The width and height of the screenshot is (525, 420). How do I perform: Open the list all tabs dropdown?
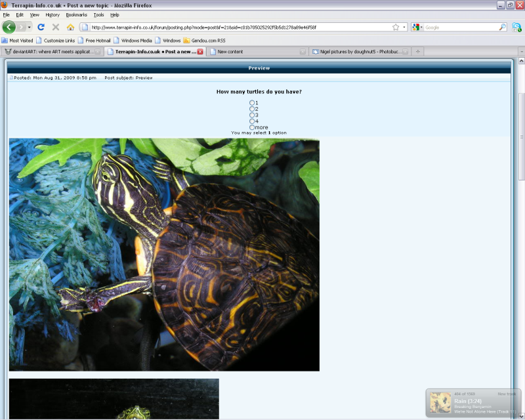click(x=521, y=52)
